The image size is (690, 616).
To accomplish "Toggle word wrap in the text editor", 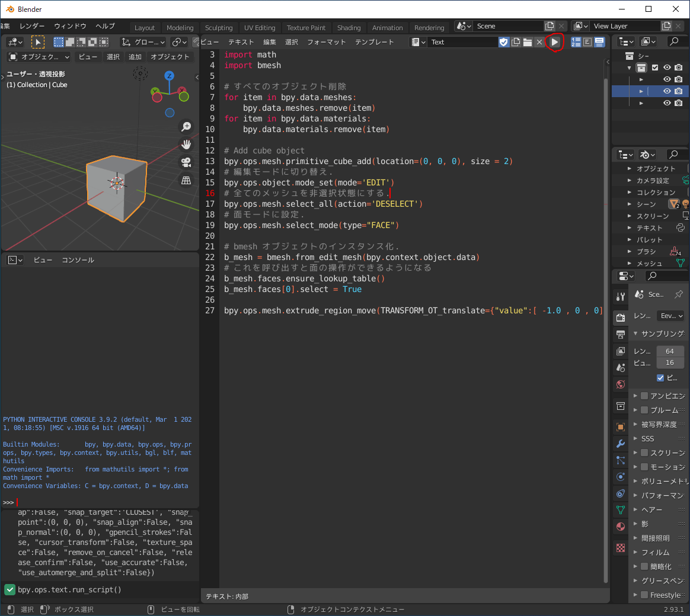I will pyautogui.click(x=587, y=42).
